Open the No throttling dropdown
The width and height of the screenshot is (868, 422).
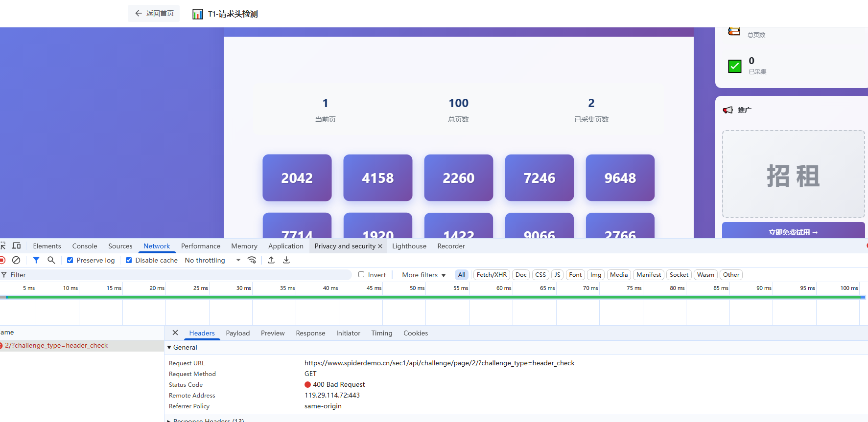(x=212, y=260)
